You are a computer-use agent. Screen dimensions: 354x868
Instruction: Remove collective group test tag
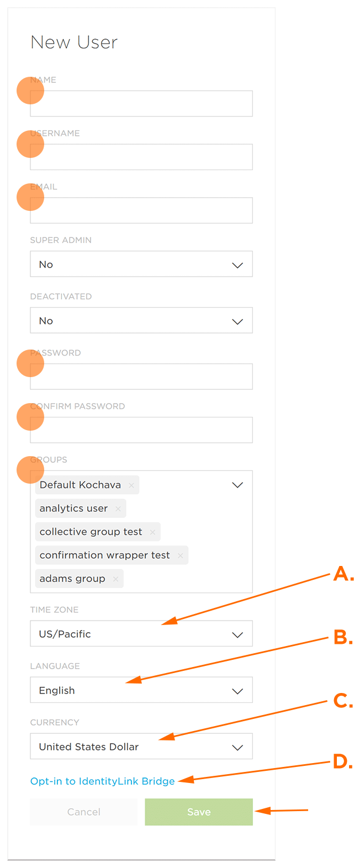152,532
